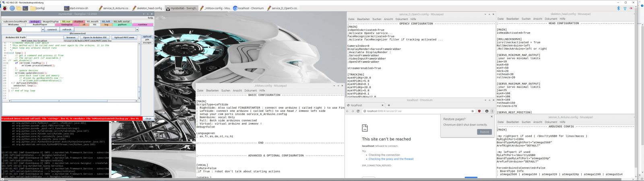Open the file manager folder icon in the panel
Viewport: 644px width, 181px height.
(19, 8)
